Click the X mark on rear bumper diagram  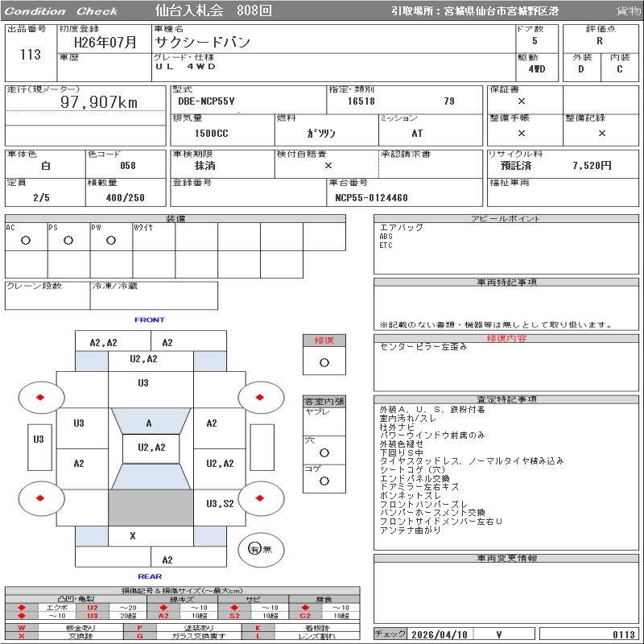click(133, 535)
